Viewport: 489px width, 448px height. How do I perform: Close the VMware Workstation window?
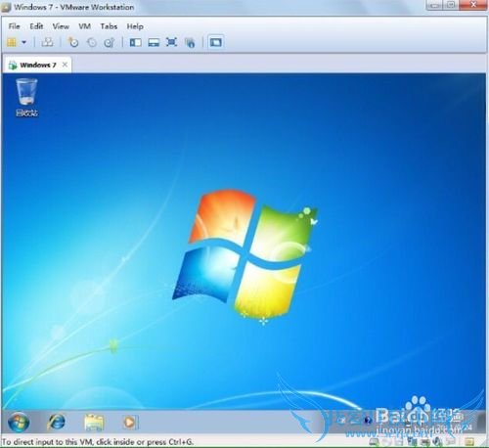[473, 5]
